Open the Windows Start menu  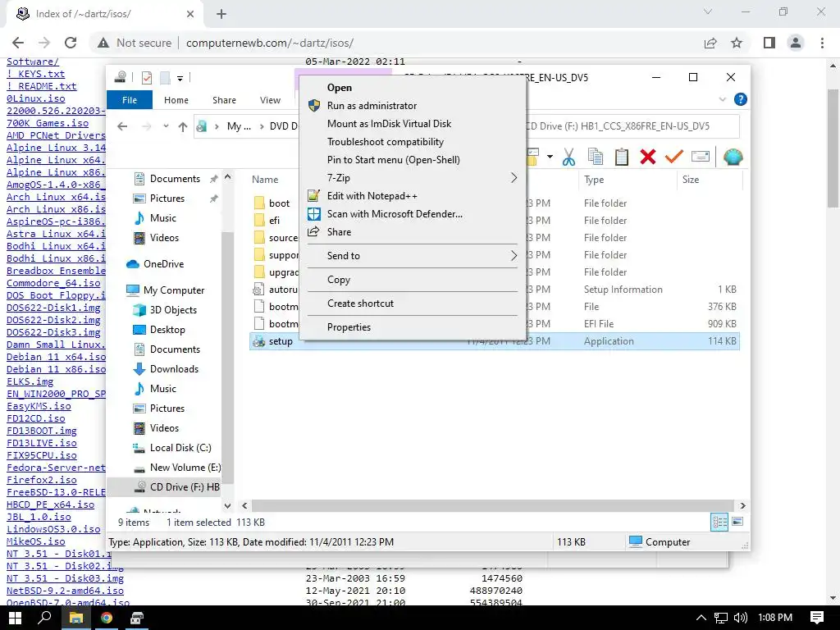click(x=15, y=618)
